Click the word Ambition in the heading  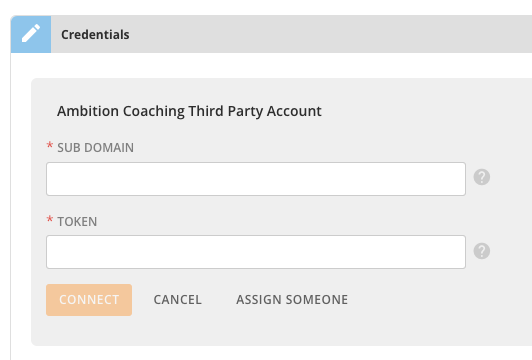click(88, 111)
